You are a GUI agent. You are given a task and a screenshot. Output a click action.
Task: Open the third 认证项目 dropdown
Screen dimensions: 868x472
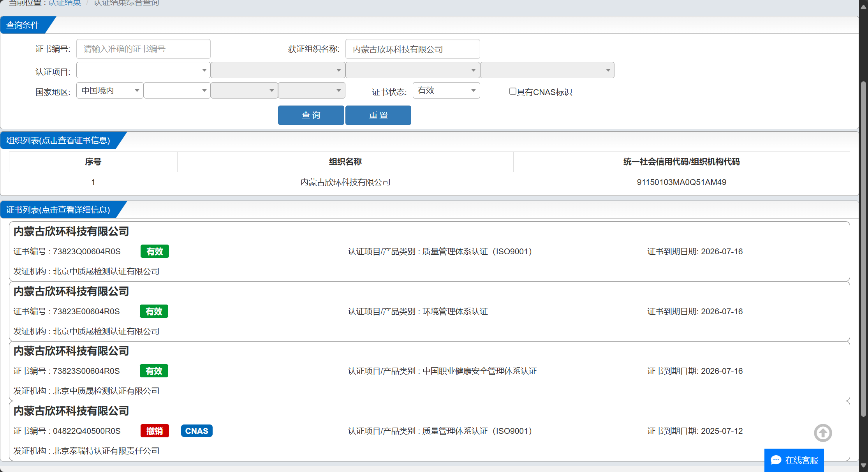(413, 70)
